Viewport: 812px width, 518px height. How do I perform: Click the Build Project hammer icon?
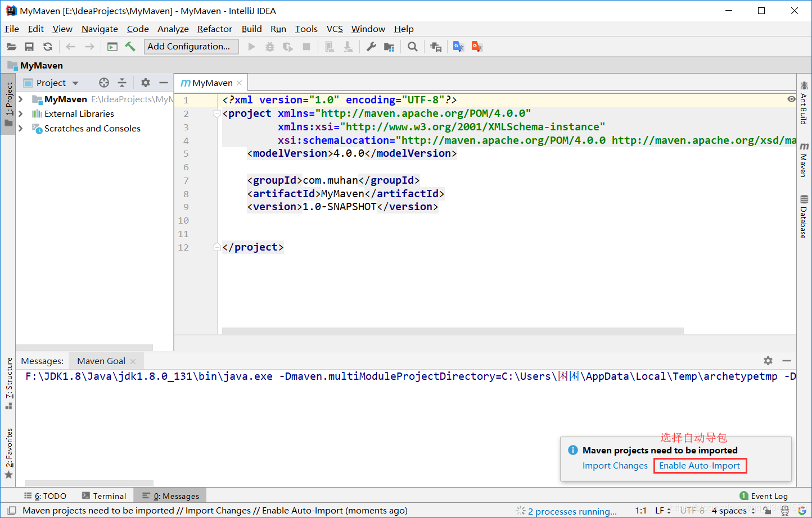coord(130,47)
